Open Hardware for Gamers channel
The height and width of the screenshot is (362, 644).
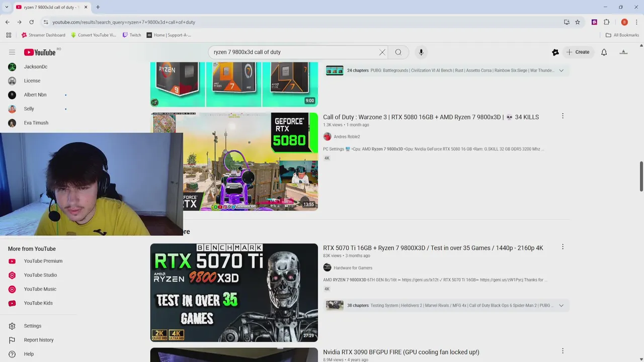pyautogui.click(x=353, y=268)
